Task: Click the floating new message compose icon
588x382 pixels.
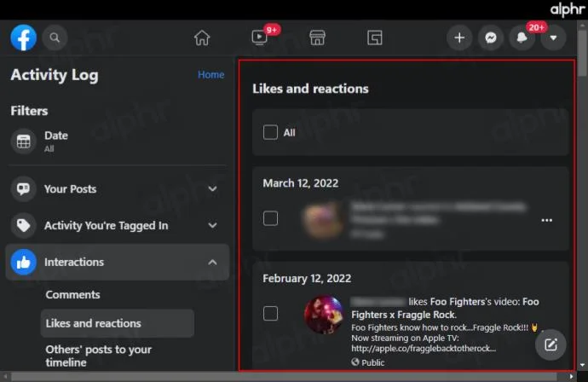Action: pos(551,344)
